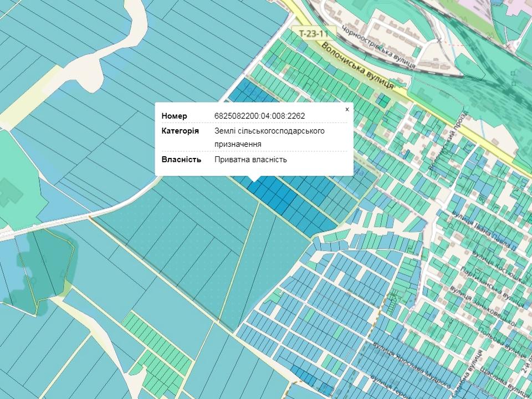Click the Категорія field label
Image resolution: width=532 pixels, height=399 pixels.
(x=180, y=131)
